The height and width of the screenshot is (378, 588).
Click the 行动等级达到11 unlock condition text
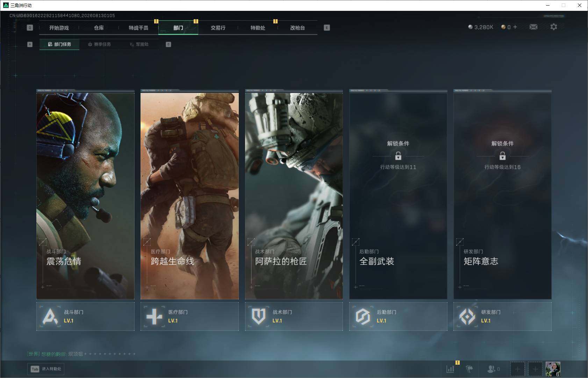(x=398, y=167)
